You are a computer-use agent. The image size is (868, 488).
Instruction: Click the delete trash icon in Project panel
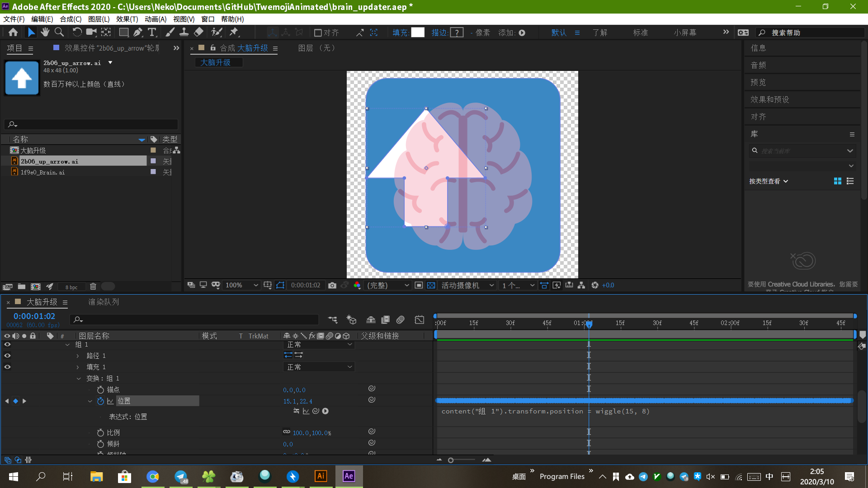pyautogui.click(x=93, y=286)
